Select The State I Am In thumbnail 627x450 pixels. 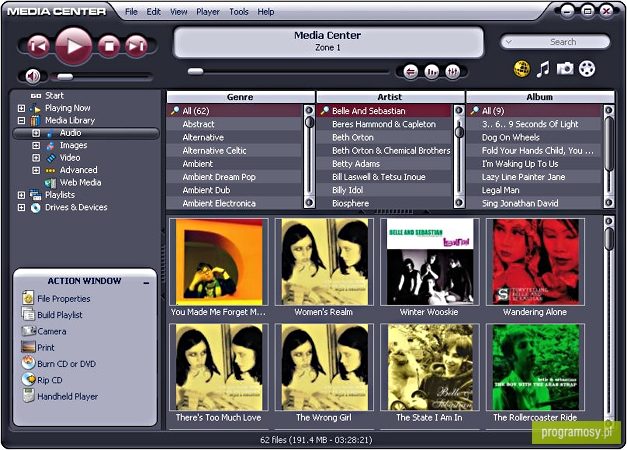click(430, 367)
